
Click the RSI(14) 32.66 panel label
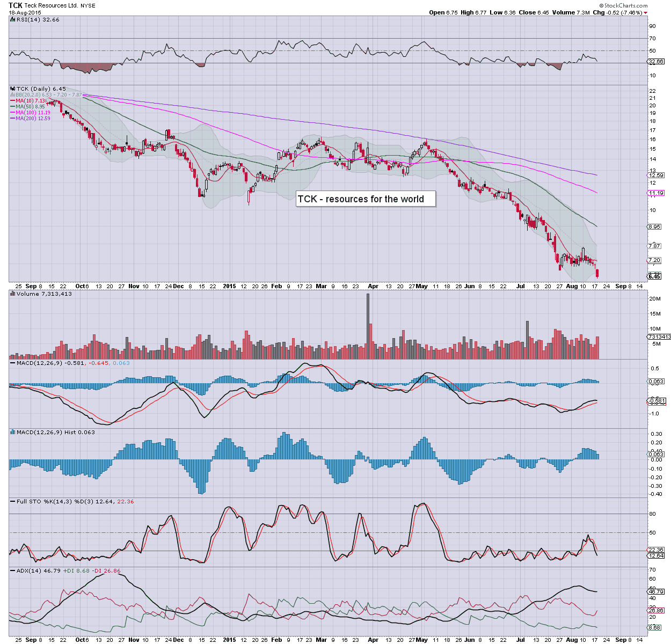tap(38, 19)
